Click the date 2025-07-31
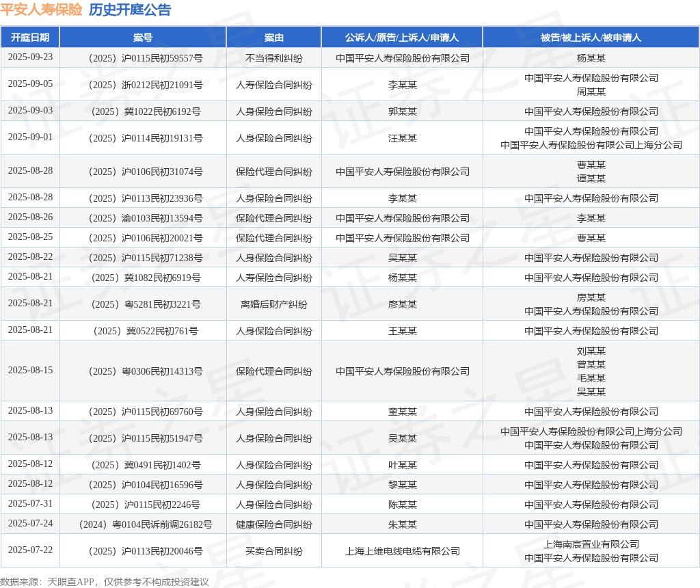The height and width of the screenshot is (588, 700). tap(30, 504)
